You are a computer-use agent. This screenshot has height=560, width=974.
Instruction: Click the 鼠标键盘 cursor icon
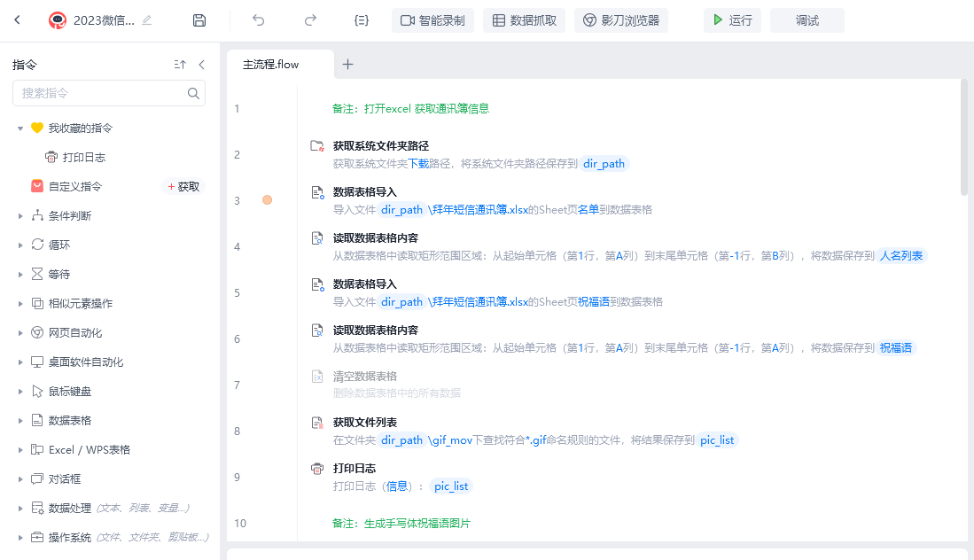(37, 391)
